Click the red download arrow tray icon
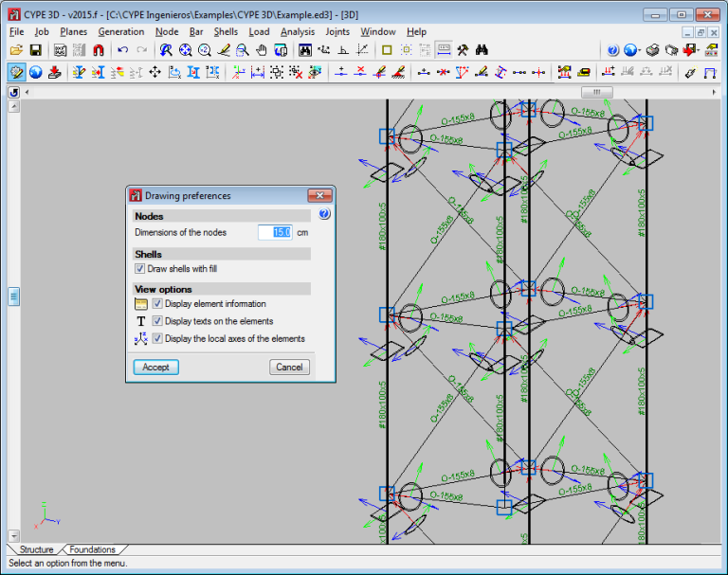This screenshot has height=575, width=728. coord(55,72)
